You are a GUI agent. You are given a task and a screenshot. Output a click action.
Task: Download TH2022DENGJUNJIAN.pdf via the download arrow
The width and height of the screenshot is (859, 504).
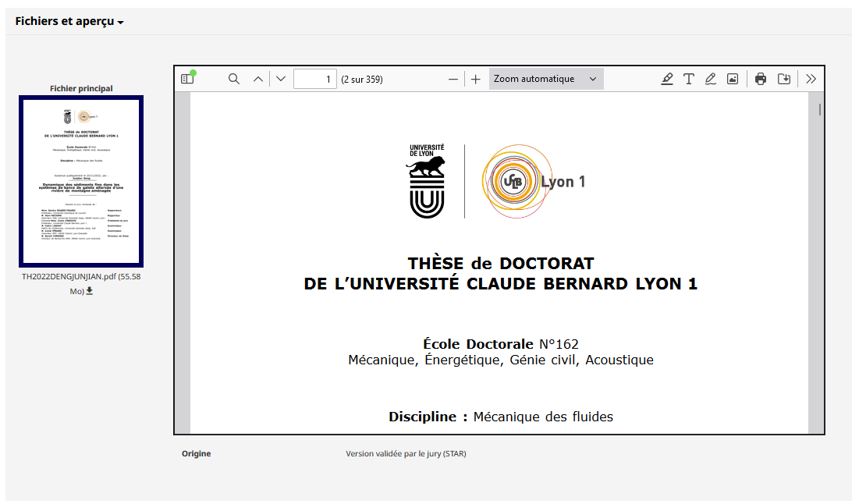(x=89, y=291)
